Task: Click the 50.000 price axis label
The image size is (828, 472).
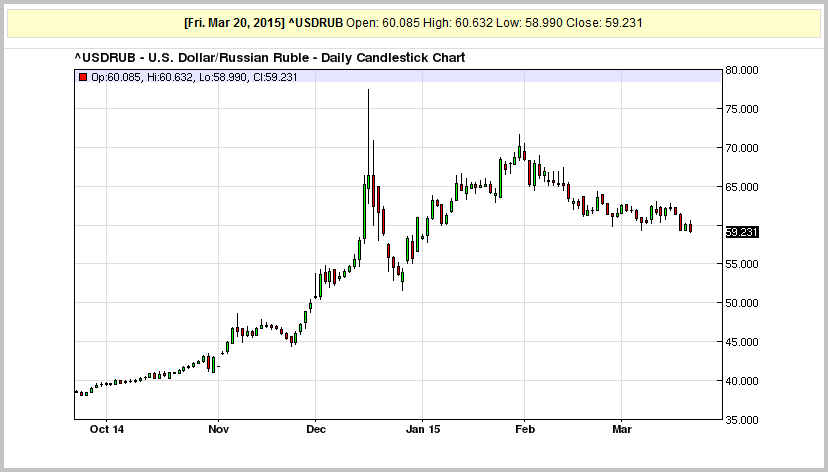Action: click(741, 303)
